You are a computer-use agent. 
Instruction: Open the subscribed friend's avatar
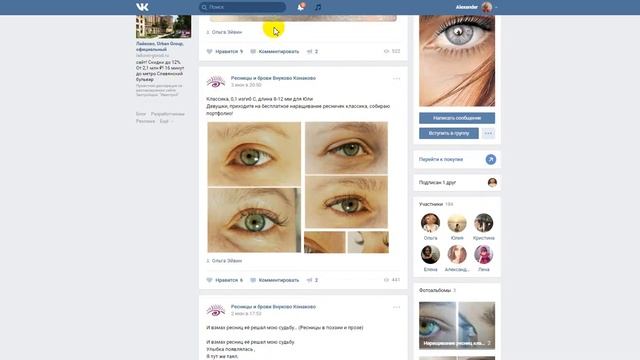pos(492,182)
